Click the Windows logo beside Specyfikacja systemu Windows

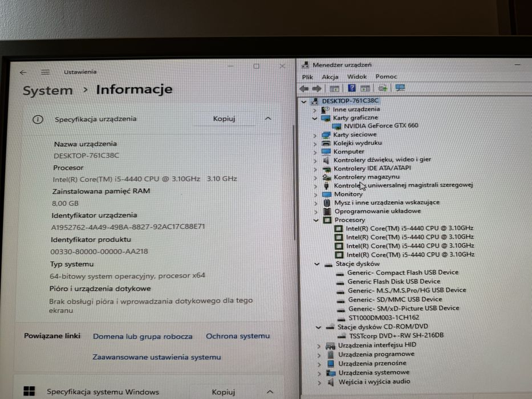[29, 391]
